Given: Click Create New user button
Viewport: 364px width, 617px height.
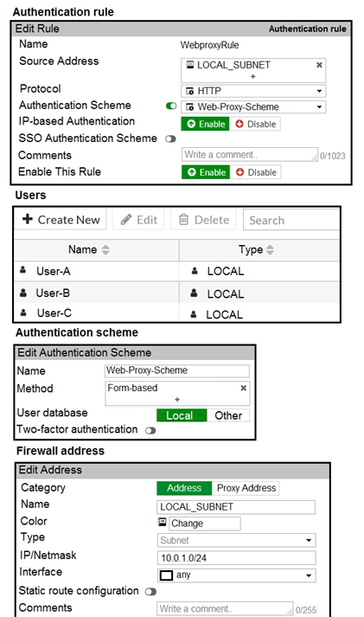Looking at the screenshot, I should pos(61,220).
